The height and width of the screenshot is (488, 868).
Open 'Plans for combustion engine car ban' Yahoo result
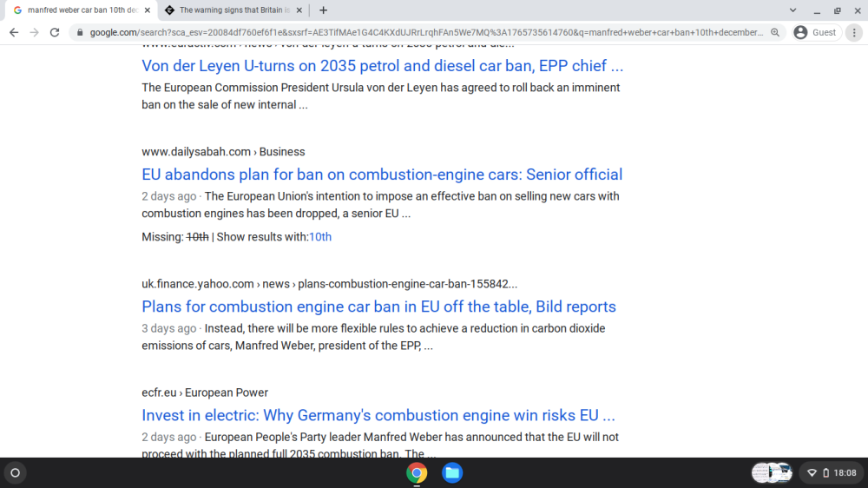click(x=378, y=307)
